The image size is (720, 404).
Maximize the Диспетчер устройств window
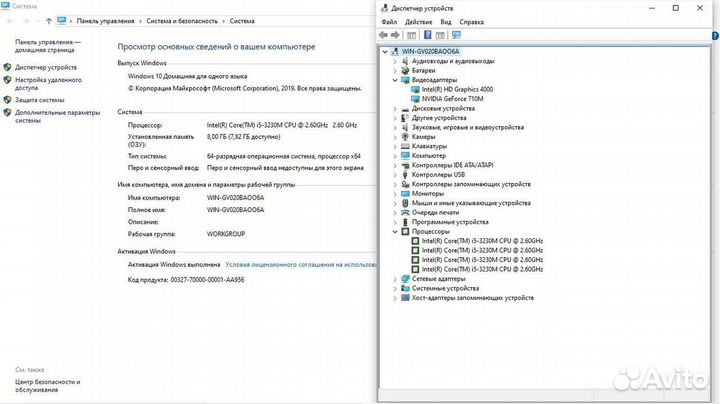675,8
